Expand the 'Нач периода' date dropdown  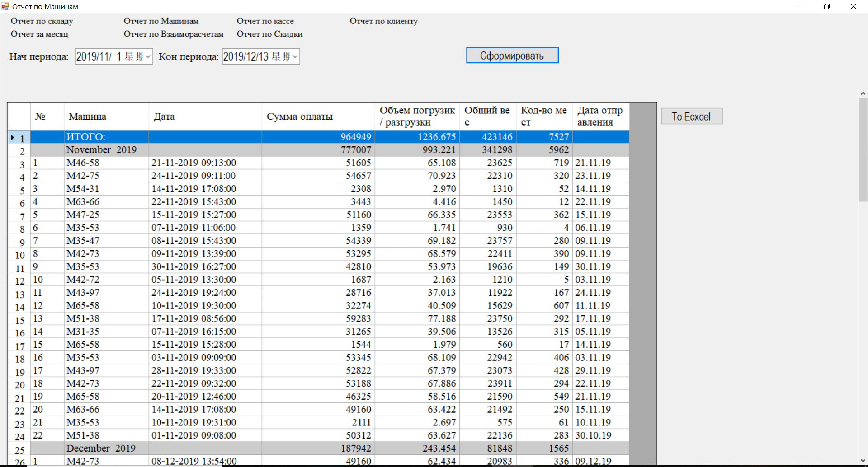[148, 57]
